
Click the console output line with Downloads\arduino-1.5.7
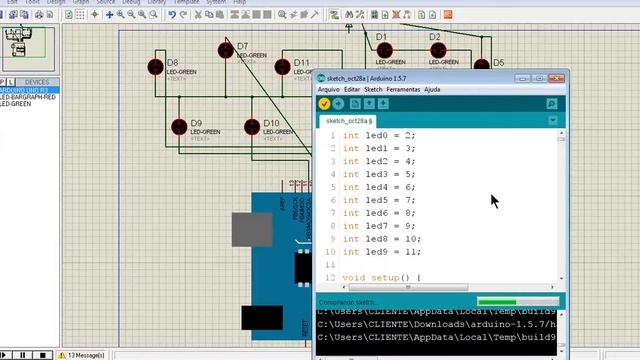tap(437, 324)
